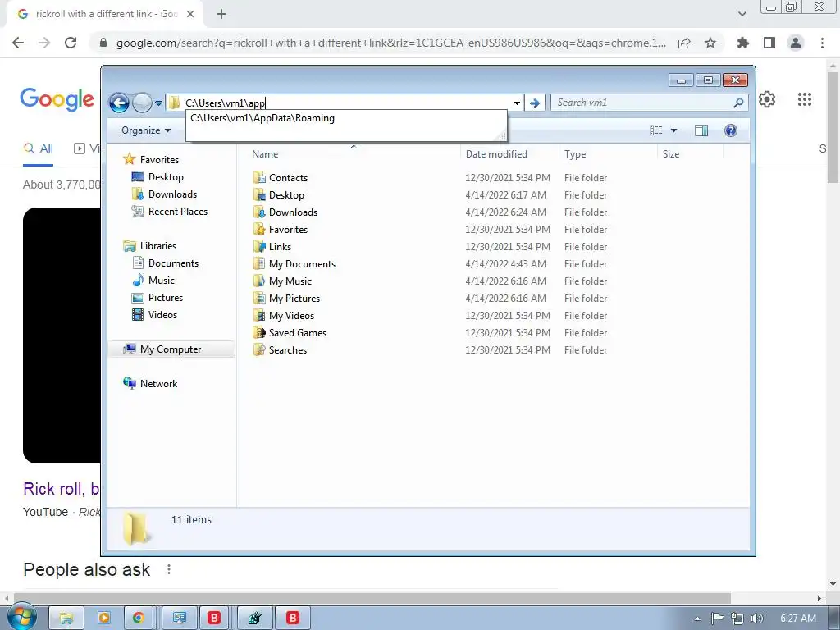Image resolution: width=840 pixels, height=630 pixels.
Task: Open the Google apps grid
Action: (805, 99)
